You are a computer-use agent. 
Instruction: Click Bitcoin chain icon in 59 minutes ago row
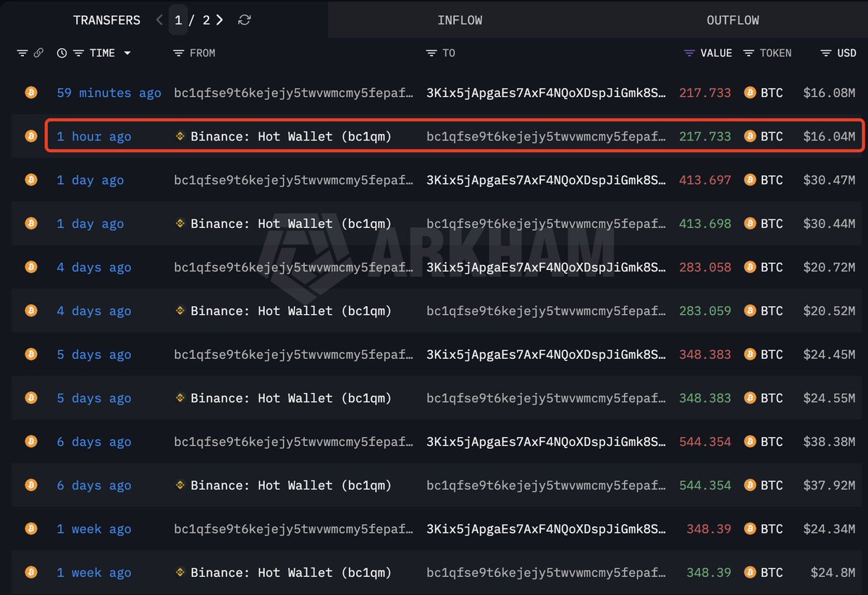pos(31,93)
